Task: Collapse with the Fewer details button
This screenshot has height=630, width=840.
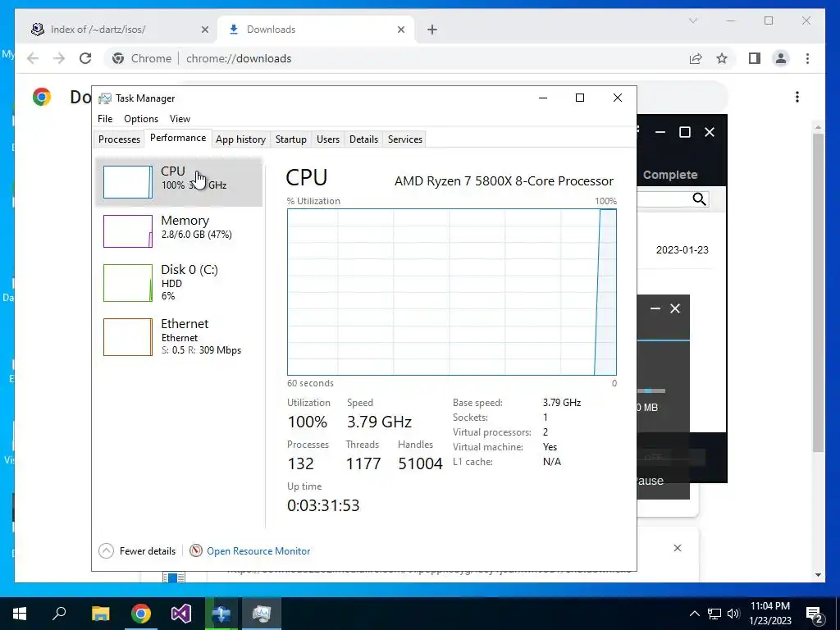Action: [x=138, y=550]
